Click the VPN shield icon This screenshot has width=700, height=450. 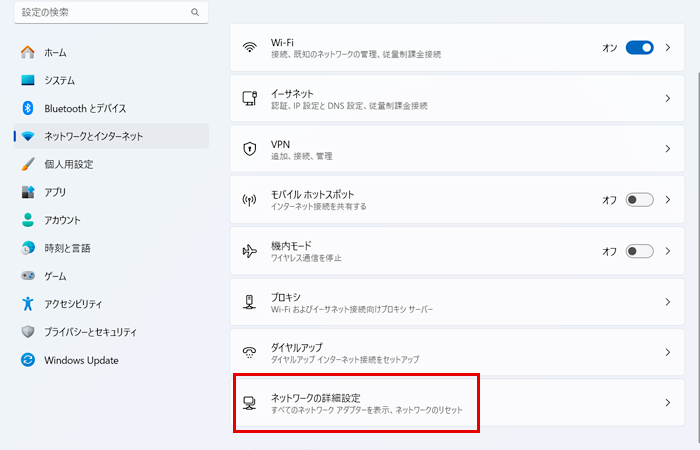[250, 149]
